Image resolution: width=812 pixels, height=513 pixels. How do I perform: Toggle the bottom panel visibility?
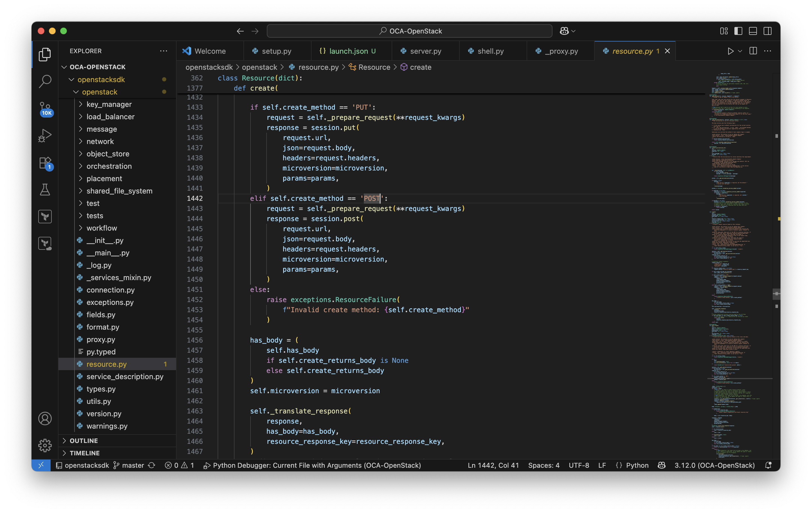coord(753,31)
